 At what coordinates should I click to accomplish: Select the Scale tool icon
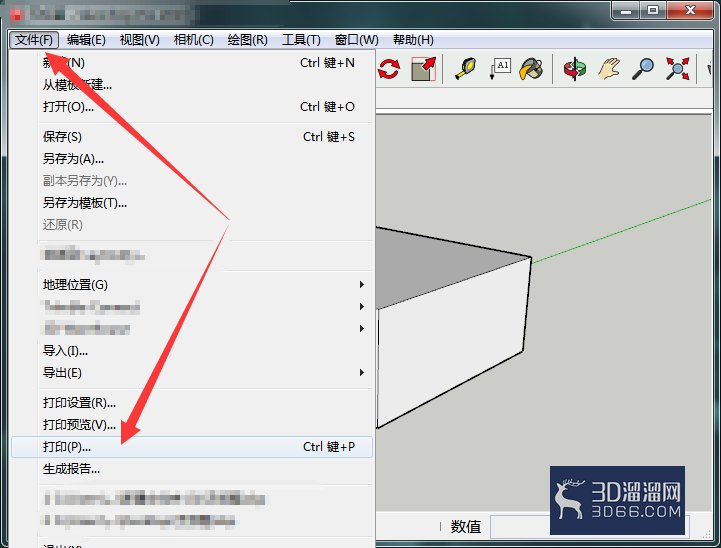tap(423, 69)
